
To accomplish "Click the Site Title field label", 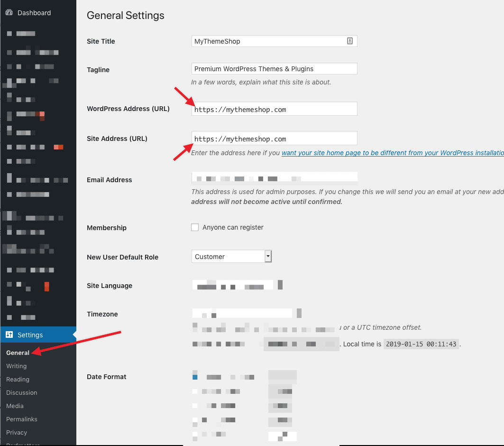I will click(x=101, y=41).
